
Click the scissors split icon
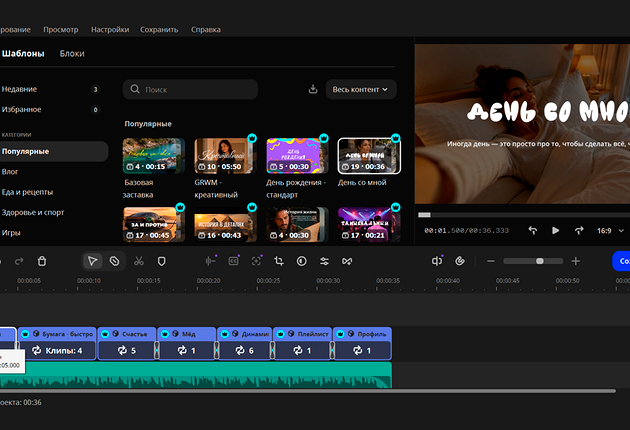pyautogui.click(x=139, y=261)
